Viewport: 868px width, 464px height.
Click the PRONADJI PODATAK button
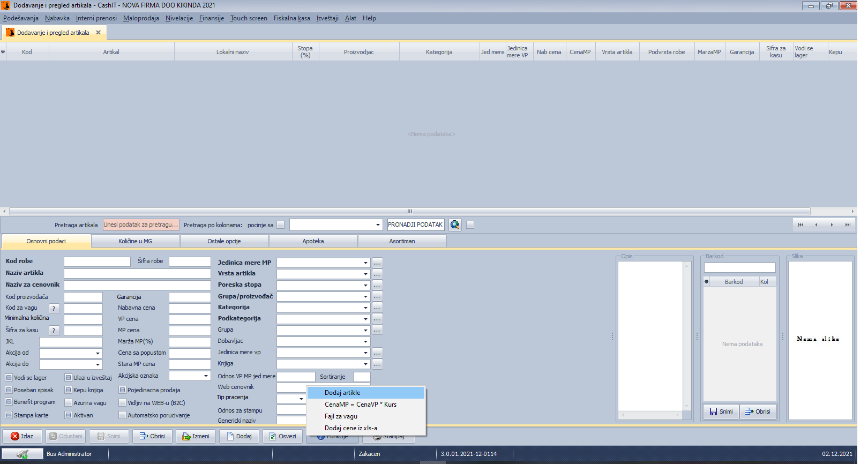[x=416, y=225]
